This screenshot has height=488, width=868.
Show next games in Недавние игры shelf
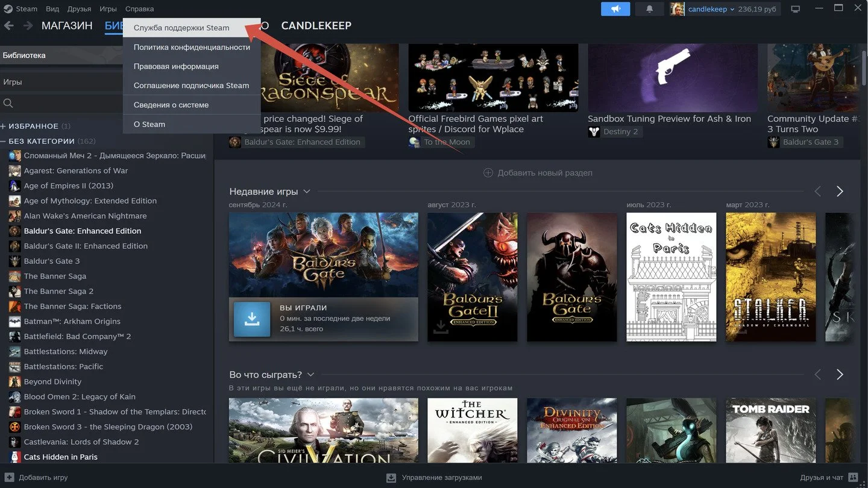coord(840,192)
